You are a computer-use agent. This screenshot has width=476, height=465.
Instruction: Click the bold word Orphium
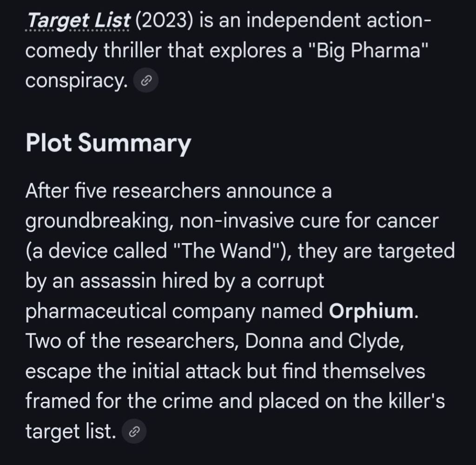click(371, 312)
